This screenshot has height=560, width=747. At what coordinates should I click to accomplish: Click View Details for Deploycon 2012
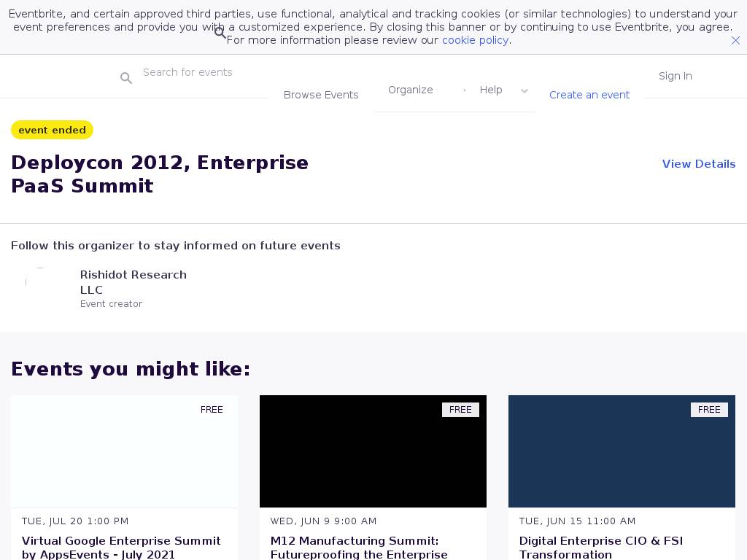click(698, 164)
